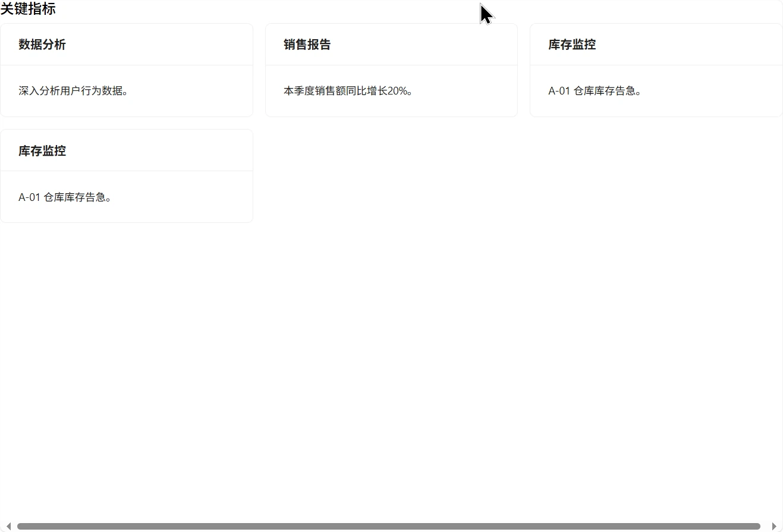Click scrollbar track between thumb and right arrow
The height and width of the screenshot is (532, 783).
765,526
